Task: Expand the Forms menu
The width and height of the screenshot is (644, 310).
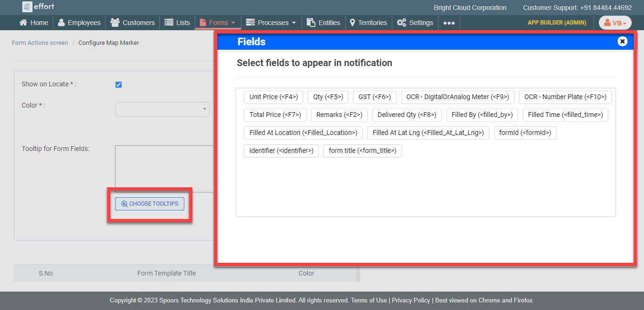Action: click(218, 23)
